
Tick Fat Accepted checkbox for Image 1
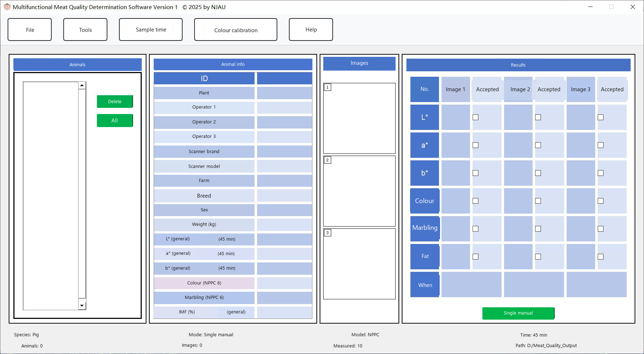pyautogui.click(x=475, y=257)
